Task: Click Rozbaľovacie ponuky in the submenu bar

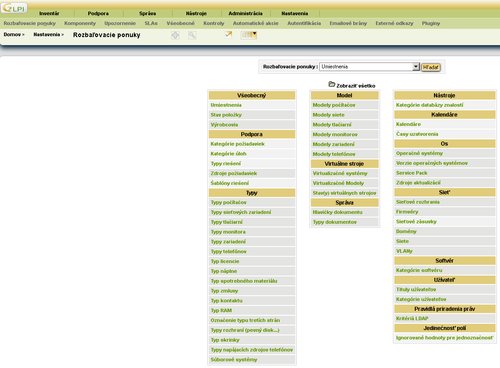Action: 30,23
